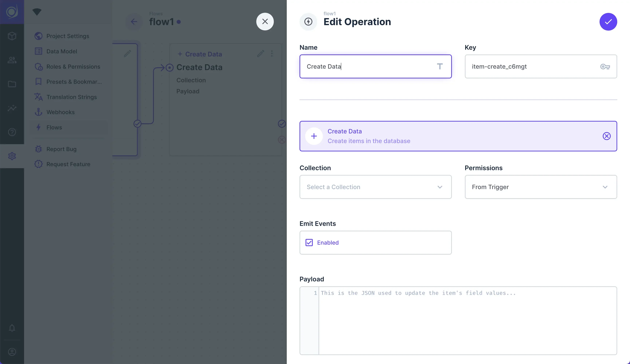
Task: Open Translation Strings settings
Action: pos(71,97)
